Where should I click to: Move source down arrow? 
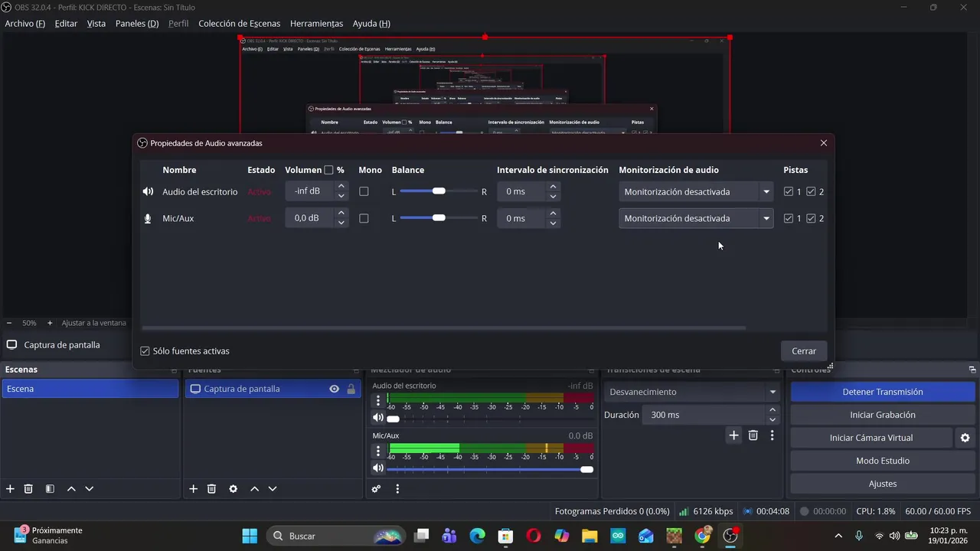[272, 489]
